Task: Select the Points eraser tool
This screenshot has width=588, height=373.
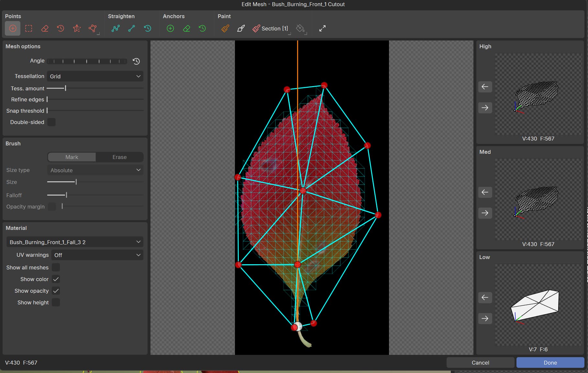Action: point(45,28)
